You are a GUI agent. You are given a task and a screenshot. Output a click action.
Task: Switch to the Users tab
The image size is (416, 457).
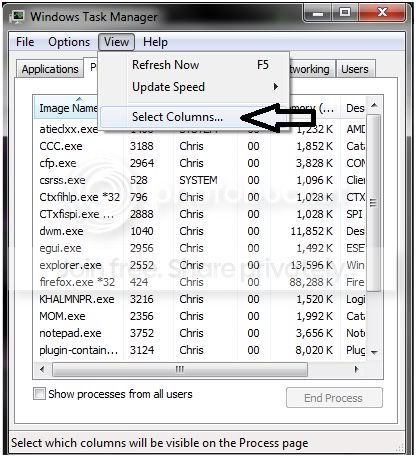coord(355,69)
